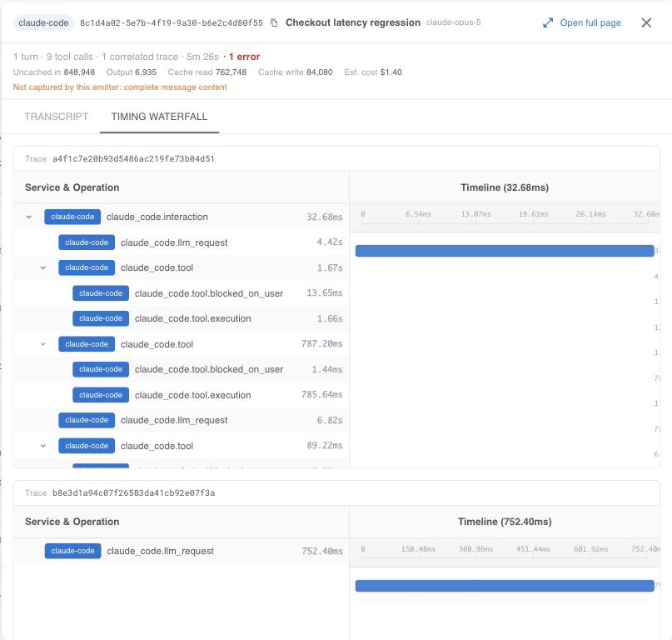The image size is (672, 640).
Task: Select the TIMING WATERFALL tab
Action: [159, 117]
